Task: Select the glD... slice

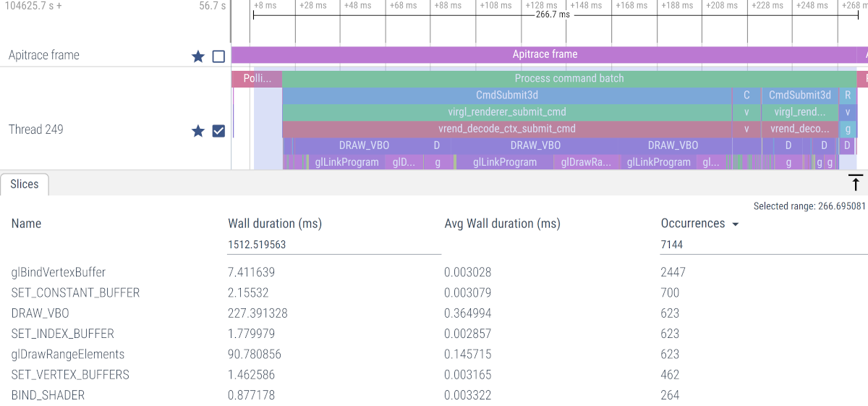Action: coord(404,162)
